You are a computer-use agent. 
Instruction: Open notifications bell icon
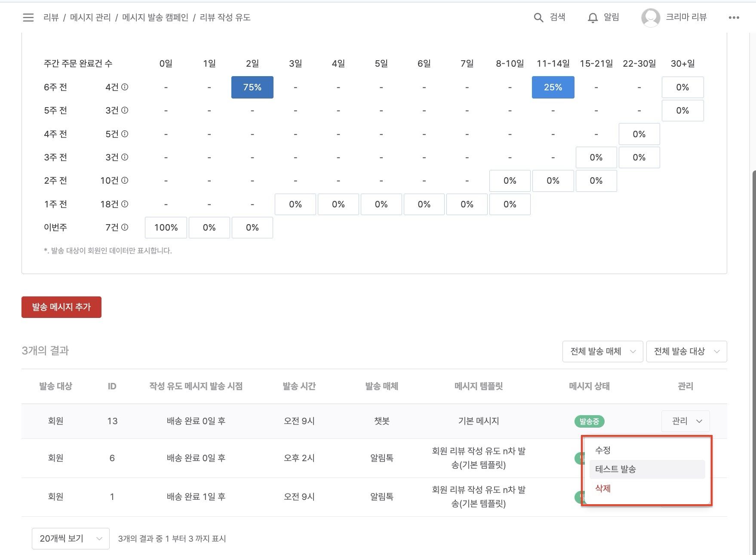[x=593, y=18]
